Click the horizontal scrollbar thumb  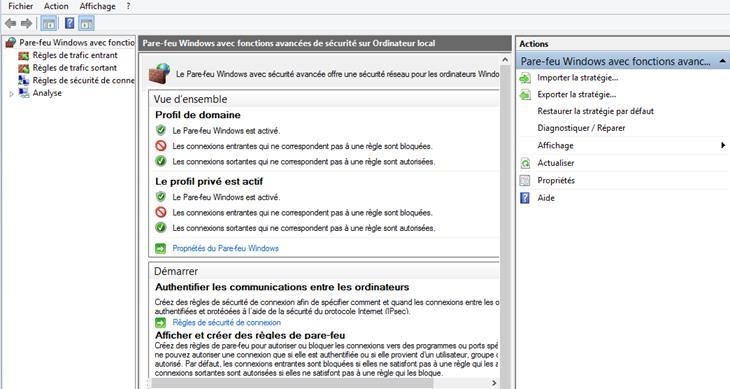click(x=292, y=383)
